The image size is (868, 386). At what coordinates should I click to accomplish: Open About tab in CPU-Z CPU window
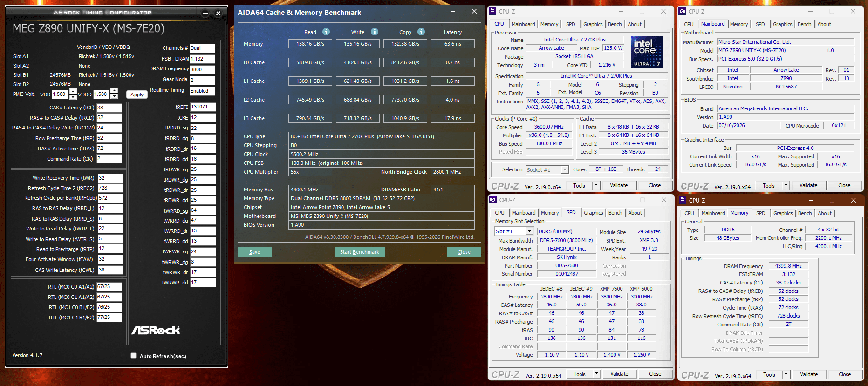pos(635,24)
